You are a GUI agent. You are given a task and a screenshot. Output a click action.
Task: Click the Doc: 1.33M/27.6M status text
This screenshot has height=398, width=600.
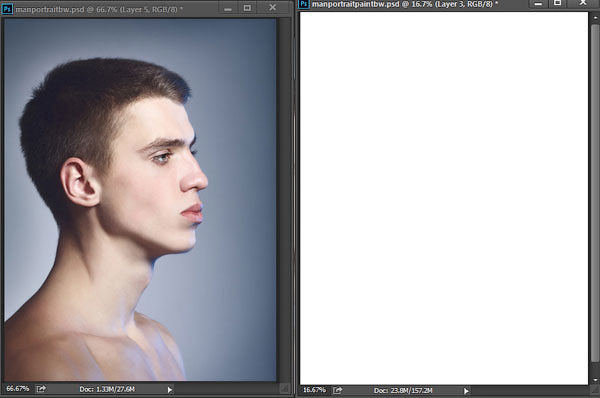[107, 389]
